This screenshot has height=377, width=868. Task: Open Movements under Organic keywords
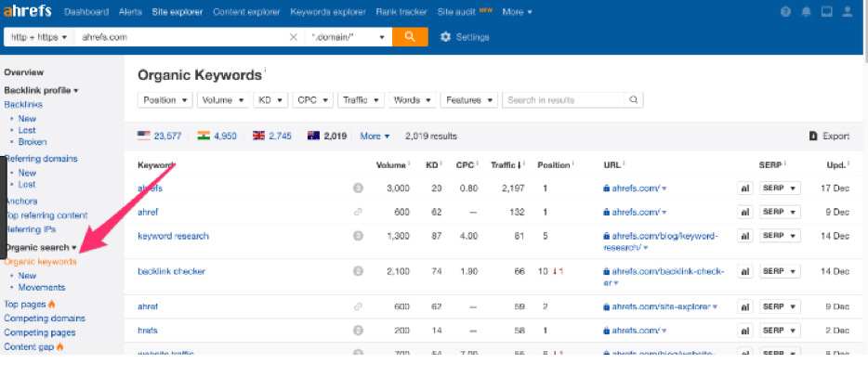click(42, 288)
